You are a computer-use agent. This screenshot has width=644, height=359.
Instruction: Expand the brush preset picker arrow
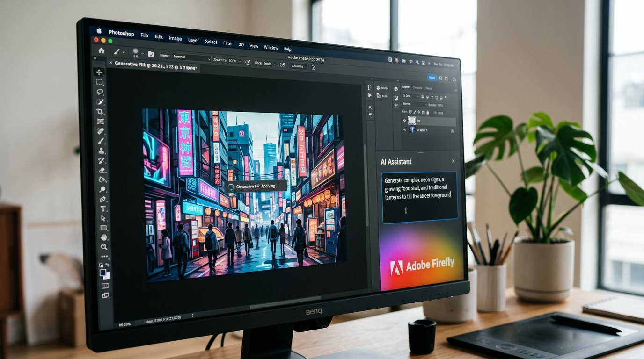pos(142,54)
